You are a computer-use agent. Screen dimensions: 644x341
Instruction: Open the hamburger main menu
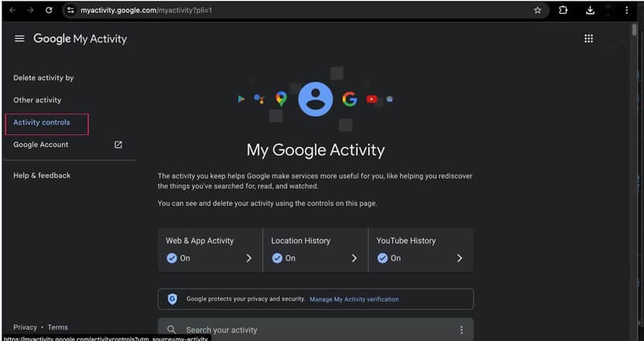tap(19, 39)
